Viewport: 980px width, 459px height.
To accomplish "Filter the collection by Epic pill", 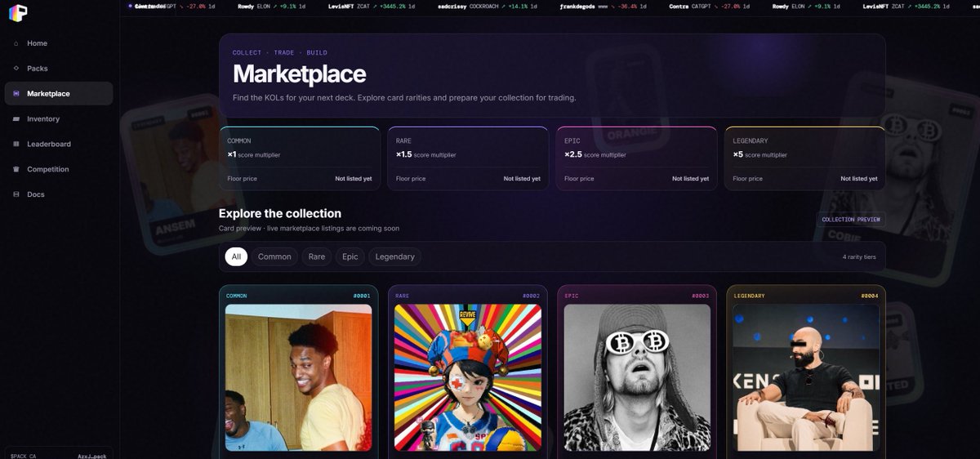I will pyautogui.click(x=350, y=256).
